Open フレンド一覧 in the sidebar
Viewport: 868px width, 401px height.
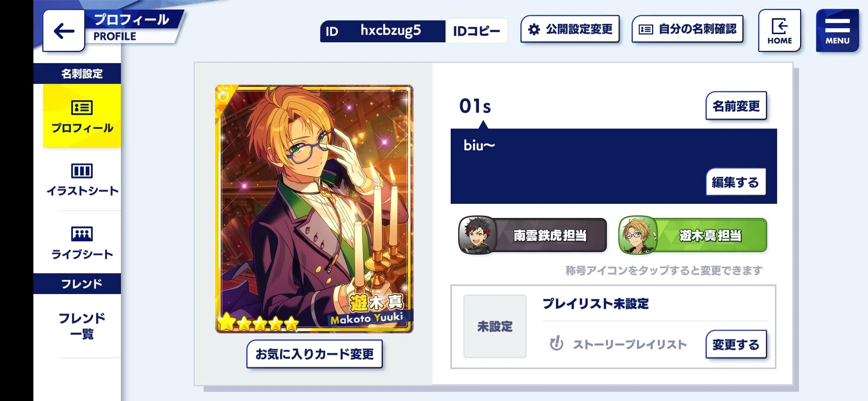pos(82,326)
